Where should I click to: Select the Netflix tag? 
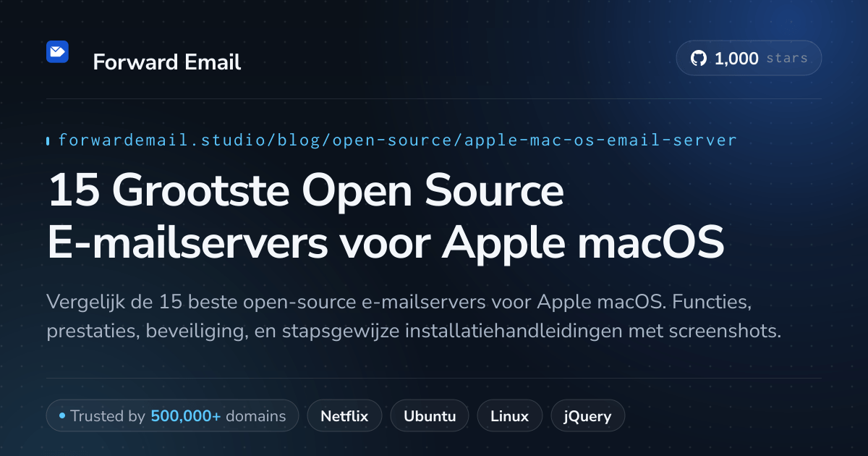[344, 416]
